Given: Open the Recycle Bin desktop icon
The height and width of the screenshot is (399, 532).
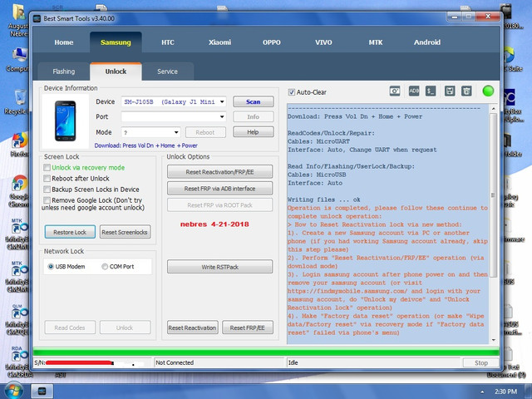Looking at the screenshot, I should [19, 101].
